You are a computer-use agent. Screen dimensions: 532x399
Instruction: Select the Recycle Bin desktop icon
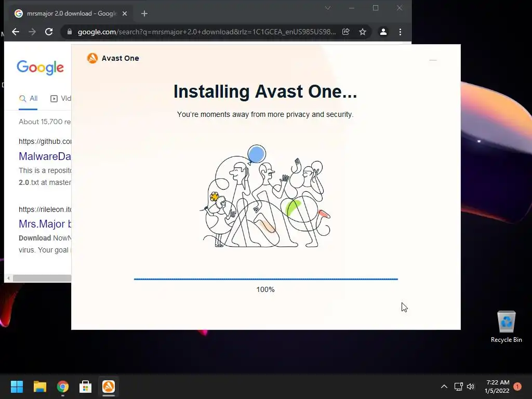[506, 327]
